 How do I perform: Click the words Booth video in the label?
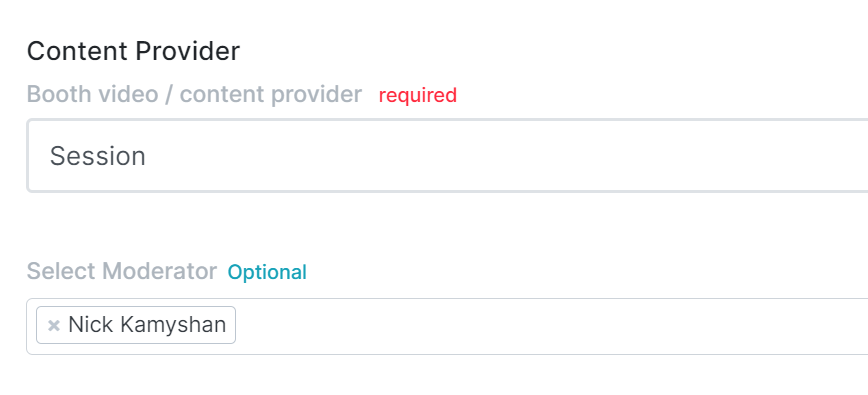pyautogui.click(x=92, y=95)
